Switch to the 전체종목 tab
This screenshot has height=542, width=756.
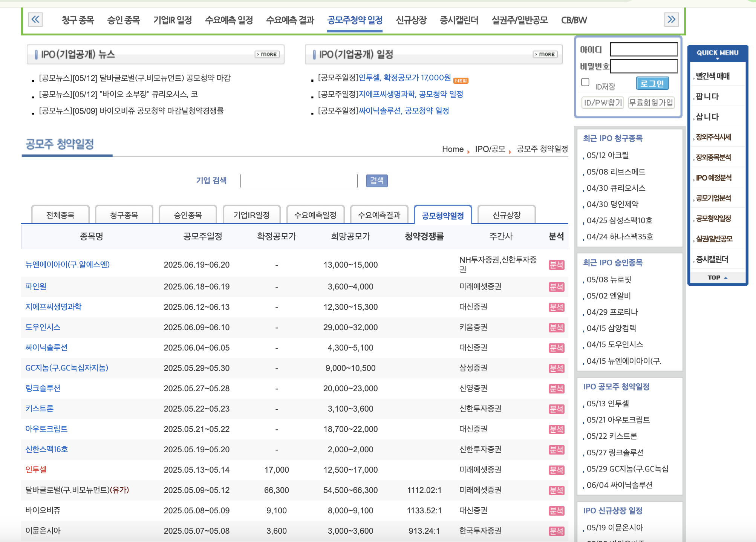point(60,215)
